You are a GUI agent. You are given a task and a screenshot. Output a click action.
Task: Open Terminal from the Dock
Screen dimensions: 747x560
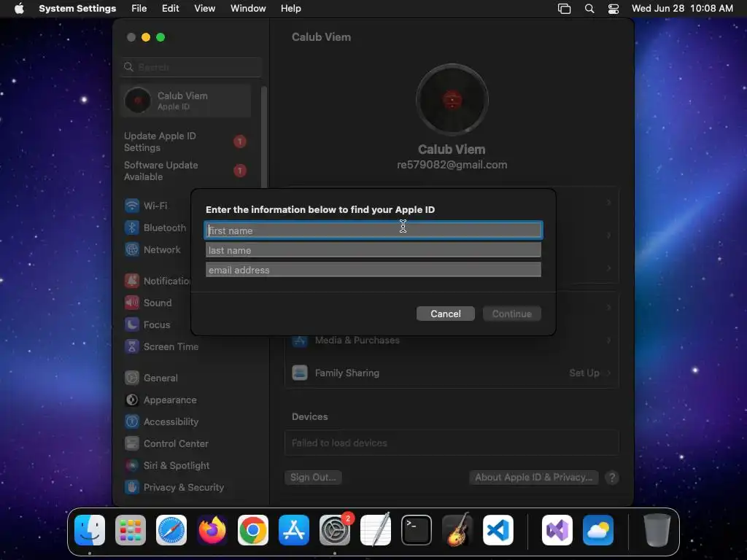pos(417,530)
